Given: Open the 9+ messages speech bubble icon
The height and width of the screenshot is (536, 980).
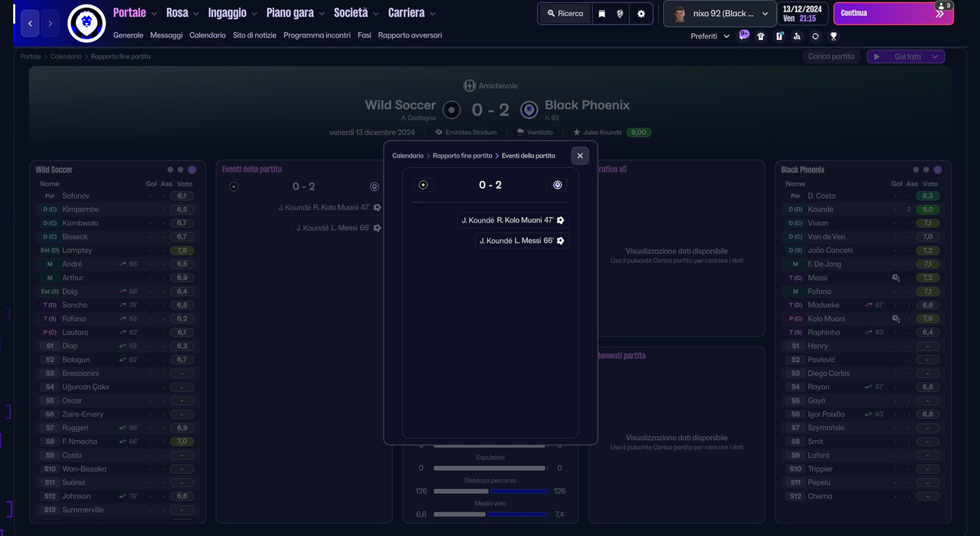Looking at the screenshot, I should point(744,35).
